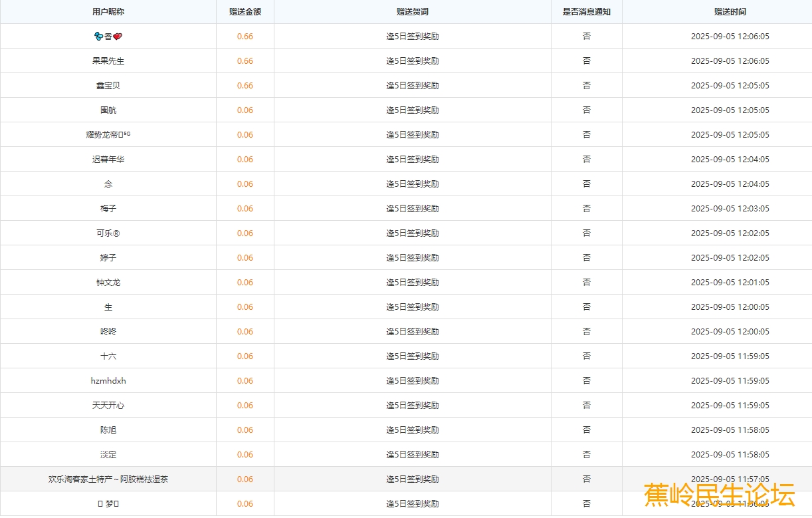The image size is (812, 518).
Task: Click the 用户昵称 column header
Action: click(x=108, y=12)
